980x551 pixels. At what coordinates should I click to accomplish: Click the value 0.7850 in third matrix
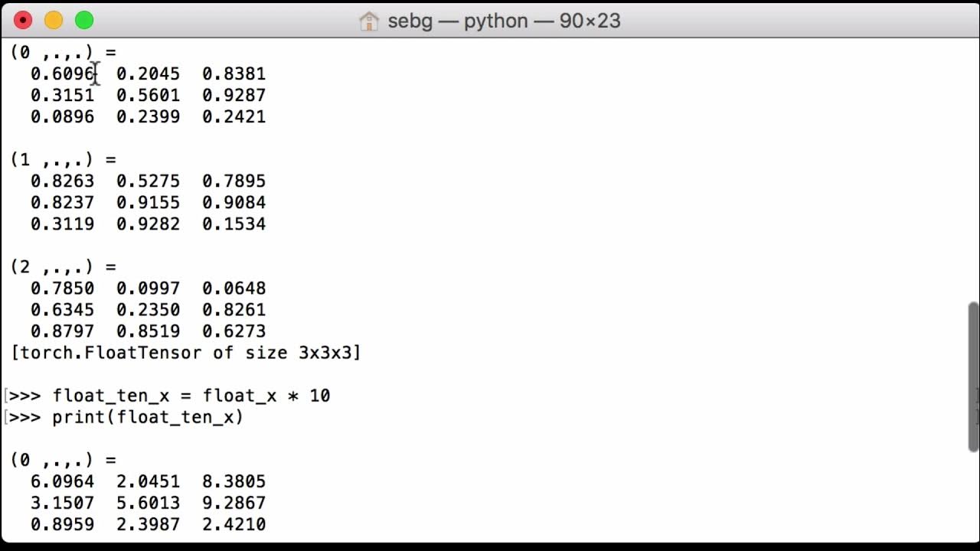coord(63,289)
